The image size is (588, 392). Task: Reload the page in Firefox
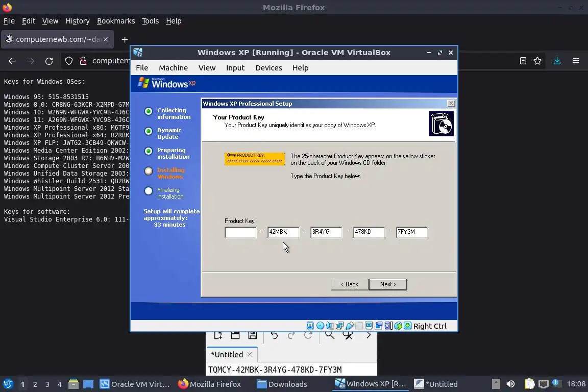(x=49, y=61)
